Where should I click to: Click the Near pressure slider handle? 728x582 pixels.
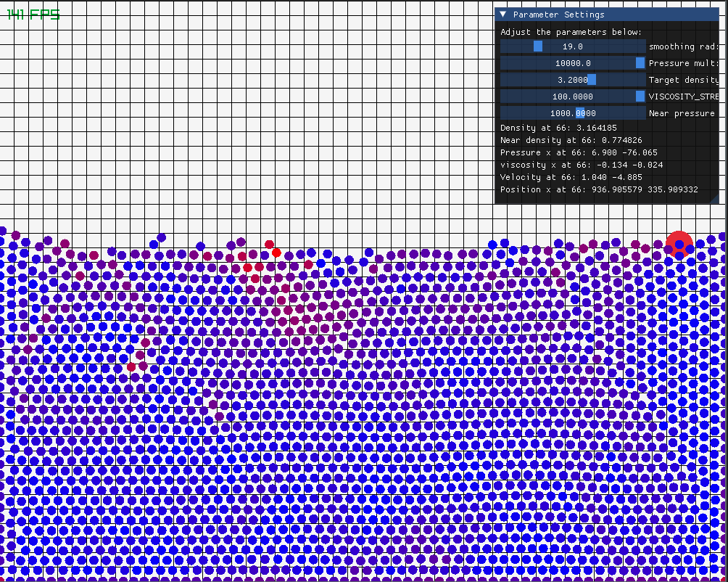coord(580,113)
